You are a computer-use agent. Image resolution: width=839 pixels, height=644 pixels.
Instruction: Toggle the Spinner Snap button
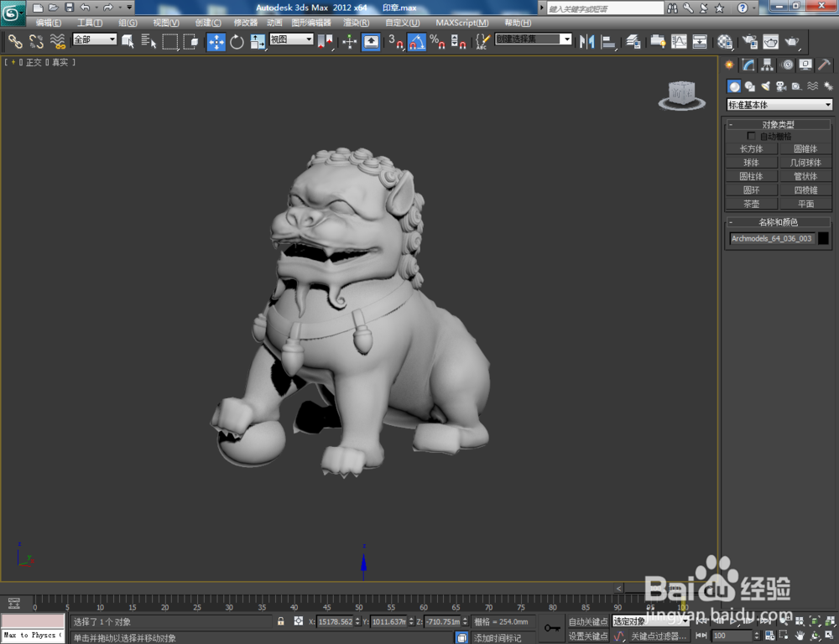pyautogui.click(x=458, y=42)
